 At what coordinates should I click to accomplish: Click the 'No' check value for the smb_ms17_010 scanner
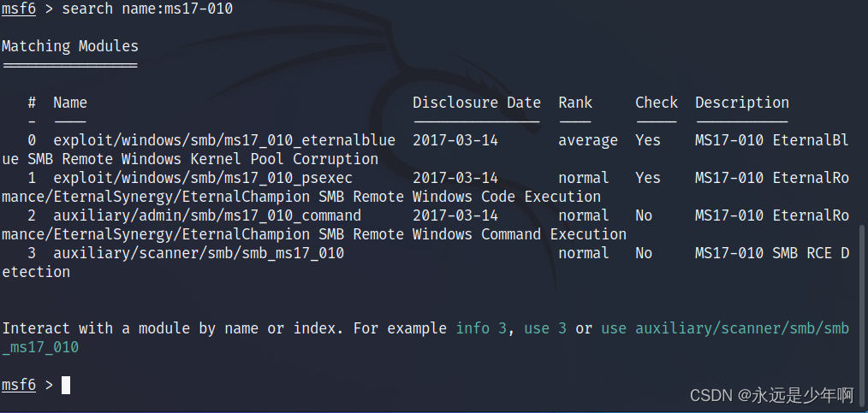coord(644,253)
